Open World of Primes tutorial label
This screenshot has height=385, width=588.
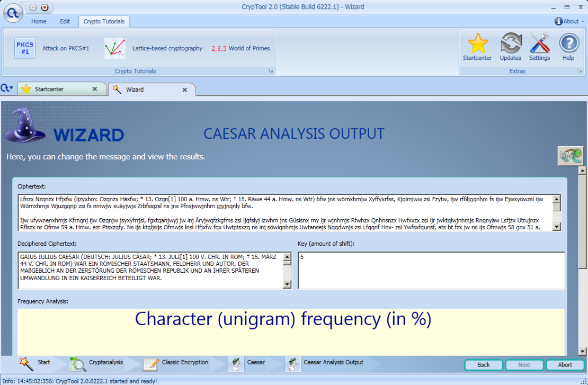(250, 48)
